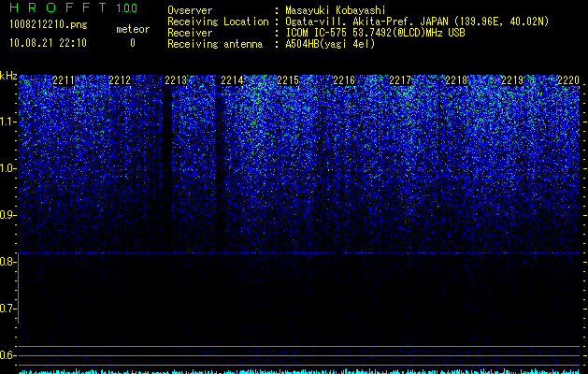Select the file name 1008212210.png

click(x=49, y=25)
